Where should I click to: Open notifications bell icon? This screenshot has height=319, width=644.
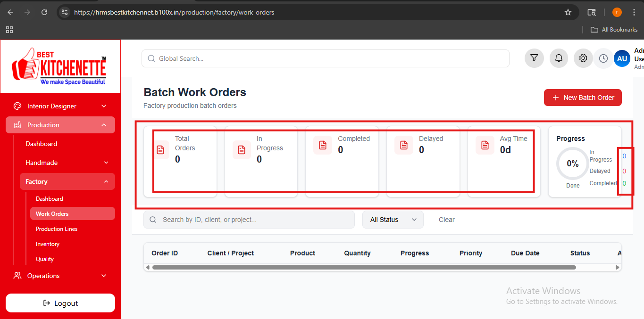point(559,58)
